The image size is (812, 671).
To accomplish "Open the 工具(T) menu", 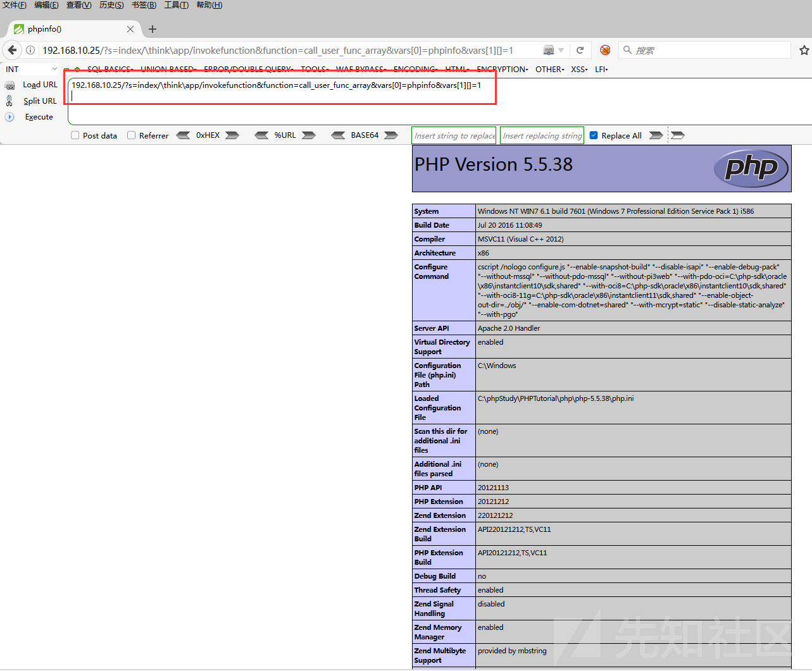I will click(177, 5).
